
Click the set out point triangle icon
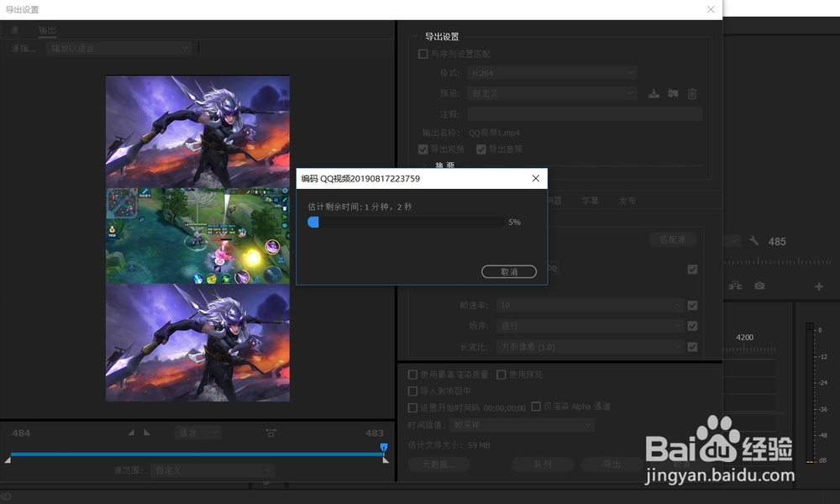click(147, 433)
